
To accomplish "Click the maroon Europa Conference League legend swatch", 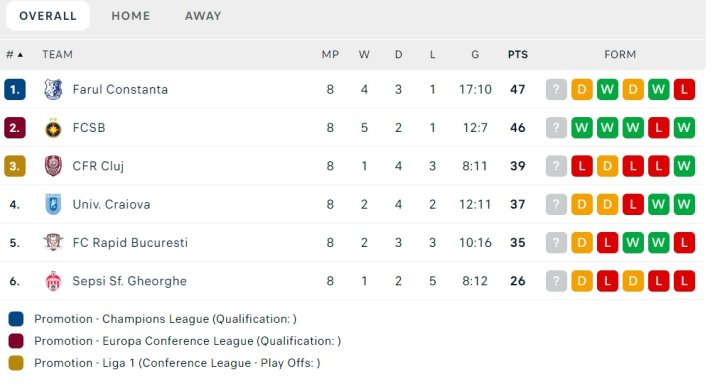I will [x=16, y=341].
